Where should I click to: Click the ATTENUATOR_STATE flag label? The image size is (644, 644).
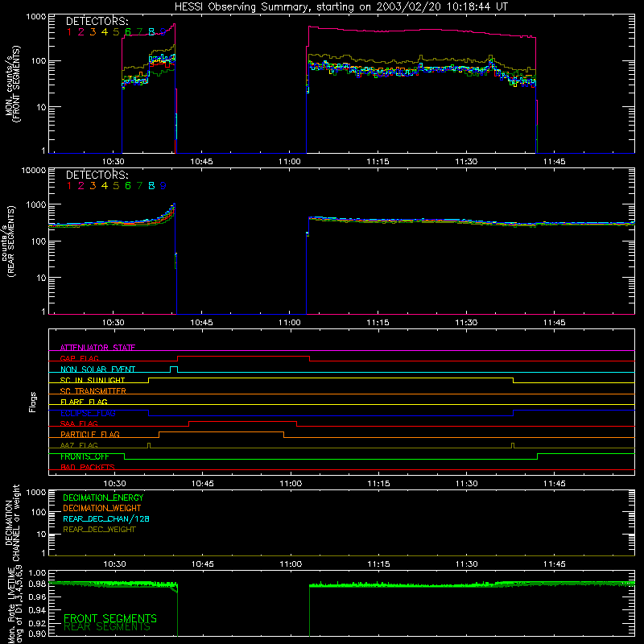pyautogui.click(x=97, y=348)
